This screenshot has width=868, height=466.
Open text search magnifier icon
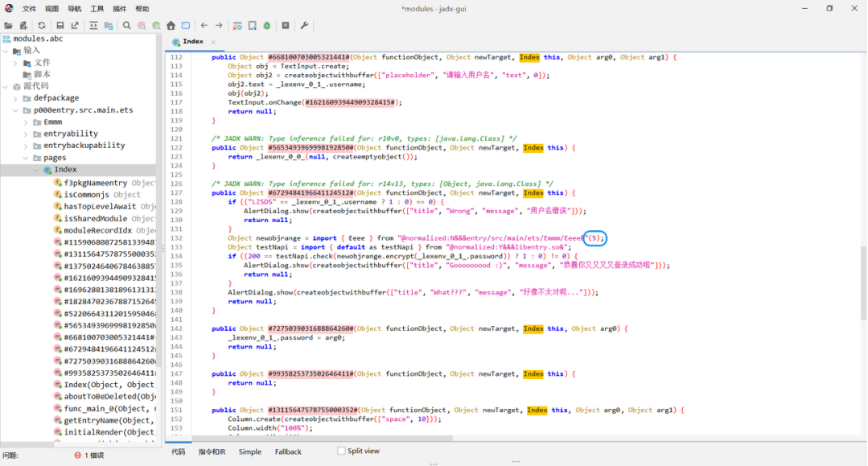pyautogui.click(x=127, y=26)
